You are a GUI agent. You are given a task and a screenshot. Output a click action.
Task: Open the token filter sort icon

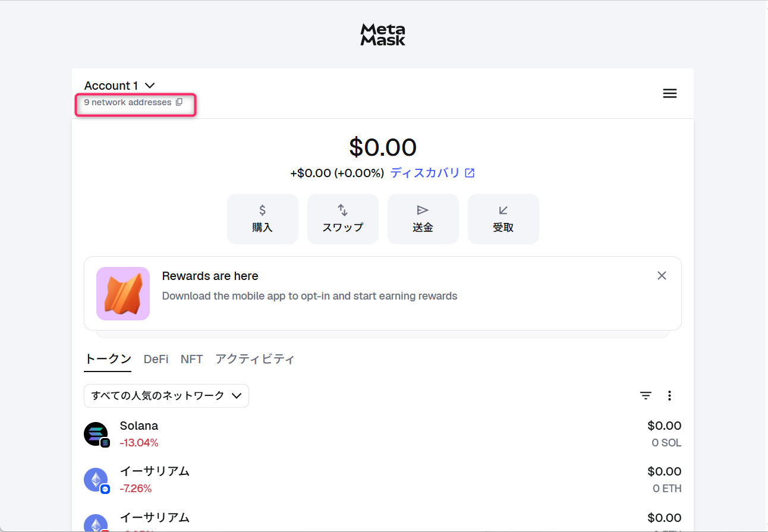click(646, 396)
